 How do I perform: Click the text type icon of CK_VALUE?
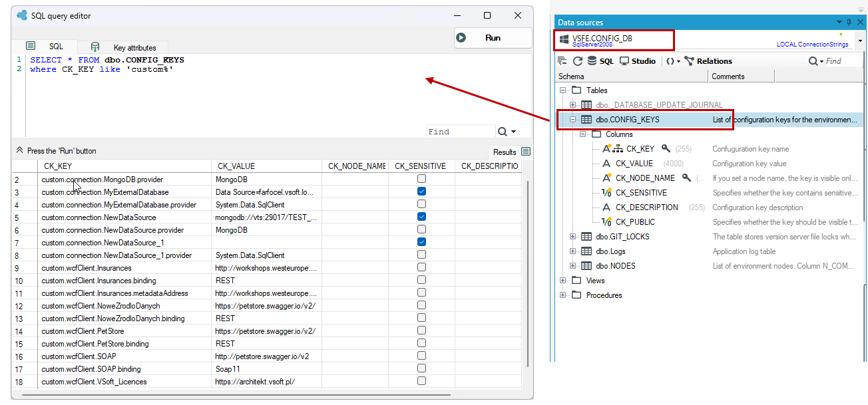[606, 164]
